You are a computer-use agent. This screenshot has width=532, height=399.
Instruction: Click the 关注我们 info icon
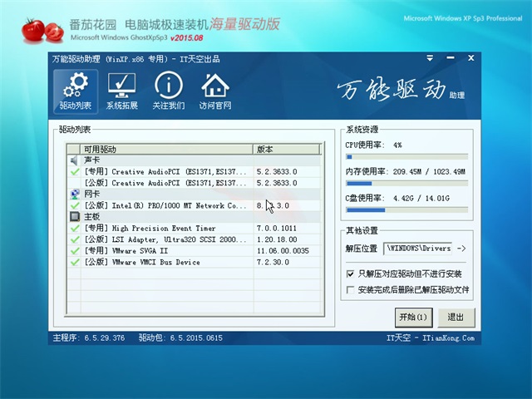168,91
